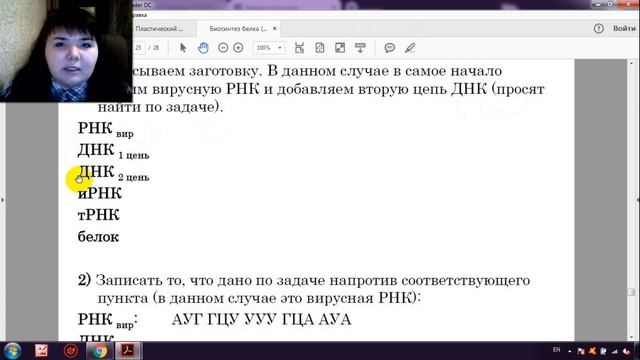Viewport: 640px width, 360px height.
Task: Select the highlight text pen tool
Action: 410,48
